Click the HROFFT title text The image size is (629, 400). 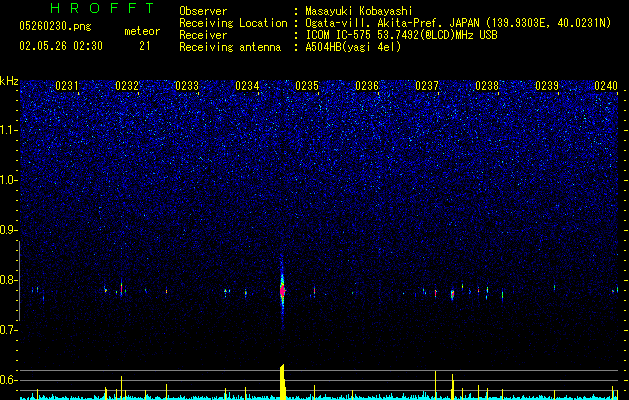click(103, 8)
